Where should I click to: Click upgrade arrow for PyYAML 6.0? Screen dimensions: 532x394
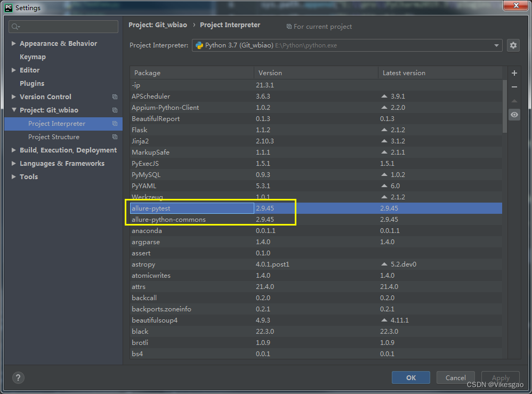tap(384, 186)
